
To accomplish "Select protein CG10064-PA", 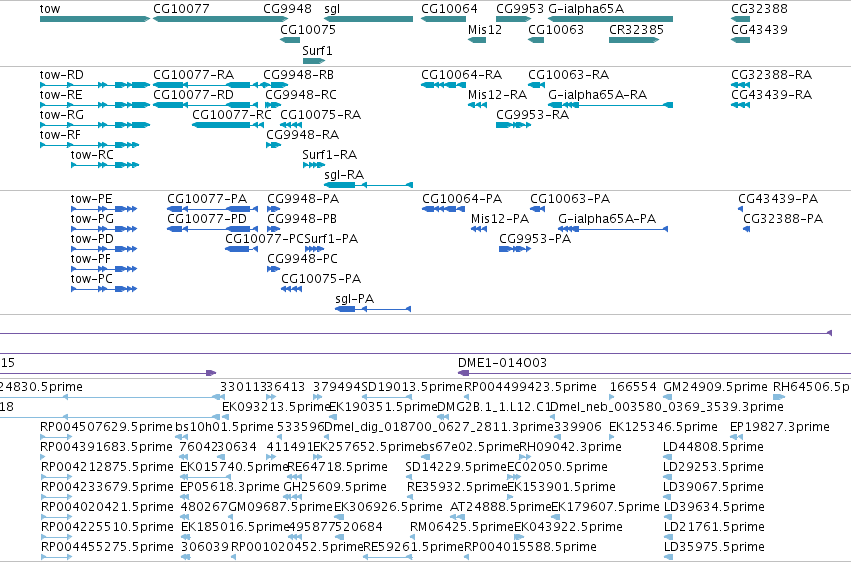I will coord(443,209).
